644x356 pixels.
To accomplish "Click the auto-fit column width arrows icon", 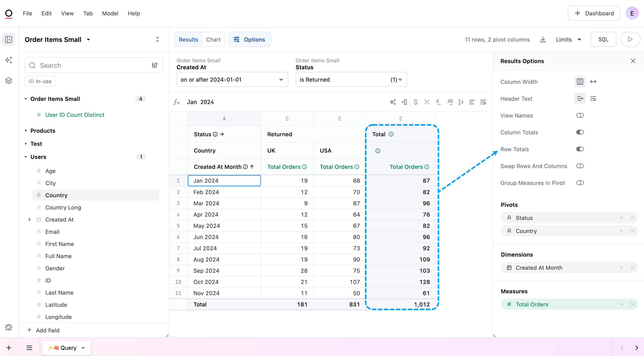I will 593,82.
